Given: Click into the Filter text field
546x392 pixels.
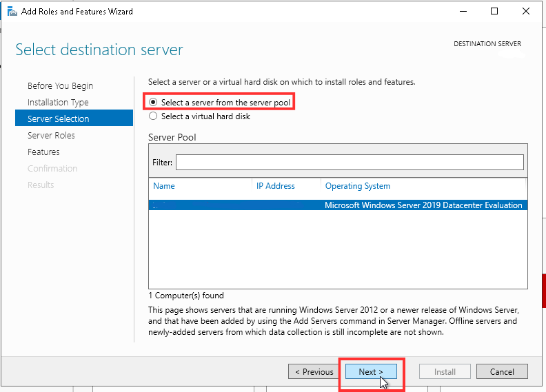Looking at the screenshot, I should [350, 163].
